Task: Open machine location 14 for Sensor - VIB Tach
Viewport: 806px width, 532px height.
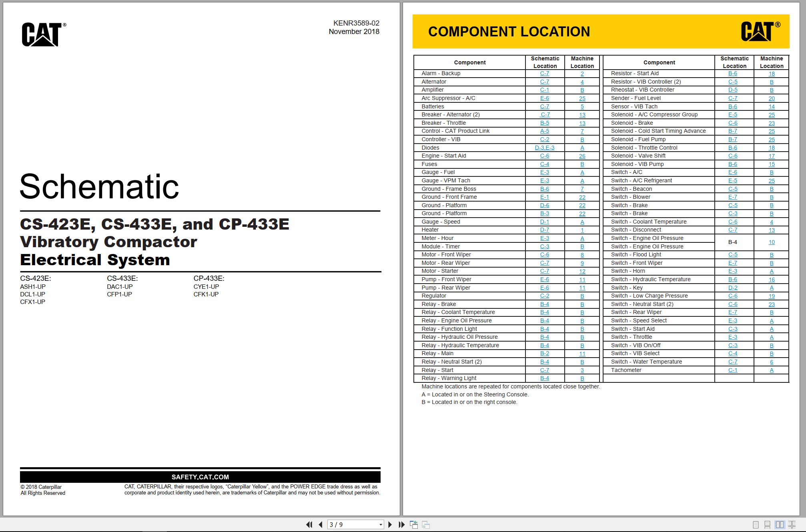Action: point(771,106)
